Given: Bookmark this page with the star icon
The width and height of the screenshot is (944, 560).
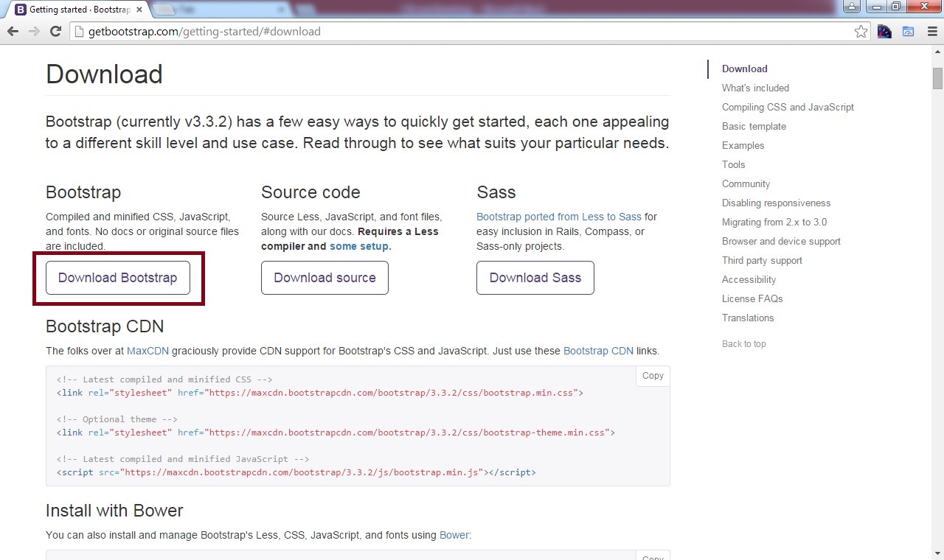Looking at the screenshot, I should point(861,32).
